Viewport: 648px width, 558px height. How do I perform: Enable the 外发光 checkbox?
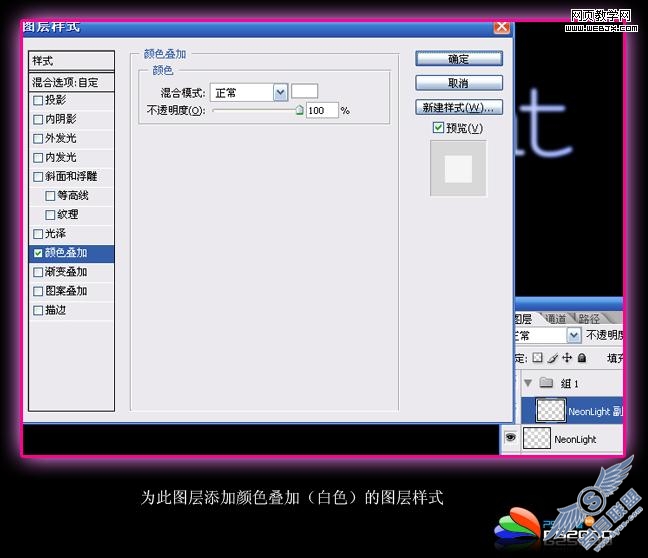pos(38,138)
